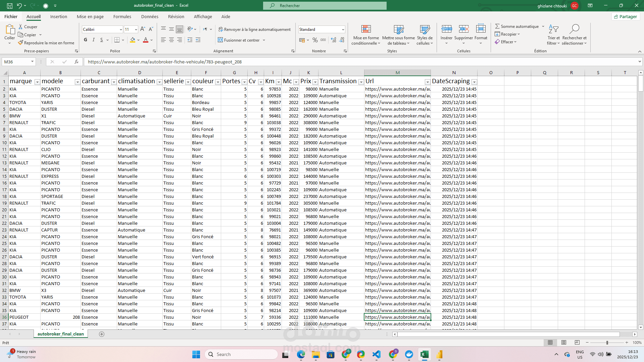Open the Fichier menu

[x=11, y=16]
